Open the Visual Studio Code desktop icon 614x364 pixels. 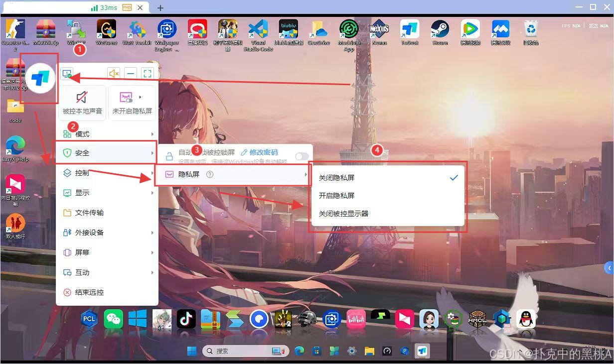(258, 35)
